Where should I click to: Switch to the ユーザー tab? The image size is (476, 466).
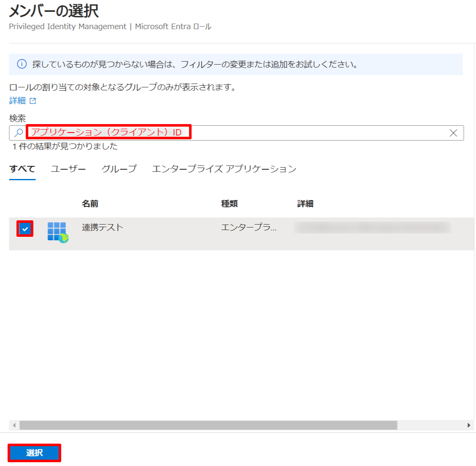(68, 169)
